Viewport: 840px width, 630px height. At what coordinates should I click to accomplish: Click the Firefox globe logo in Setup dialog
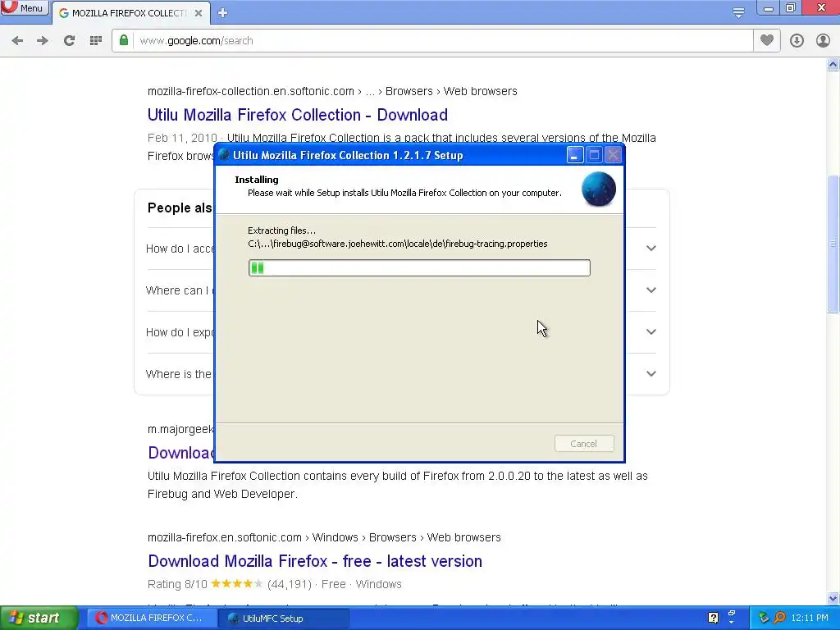598,189
